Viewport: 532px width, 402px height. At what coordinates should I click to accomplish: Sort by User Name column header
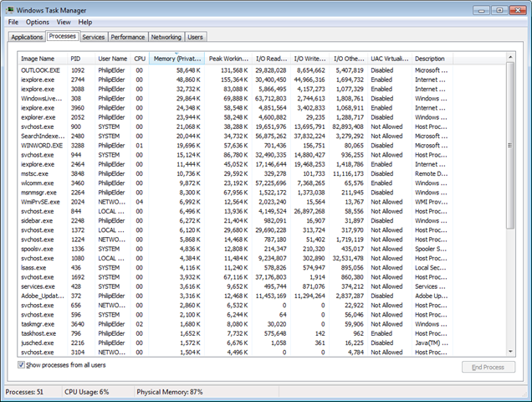(x=112, y=59)
